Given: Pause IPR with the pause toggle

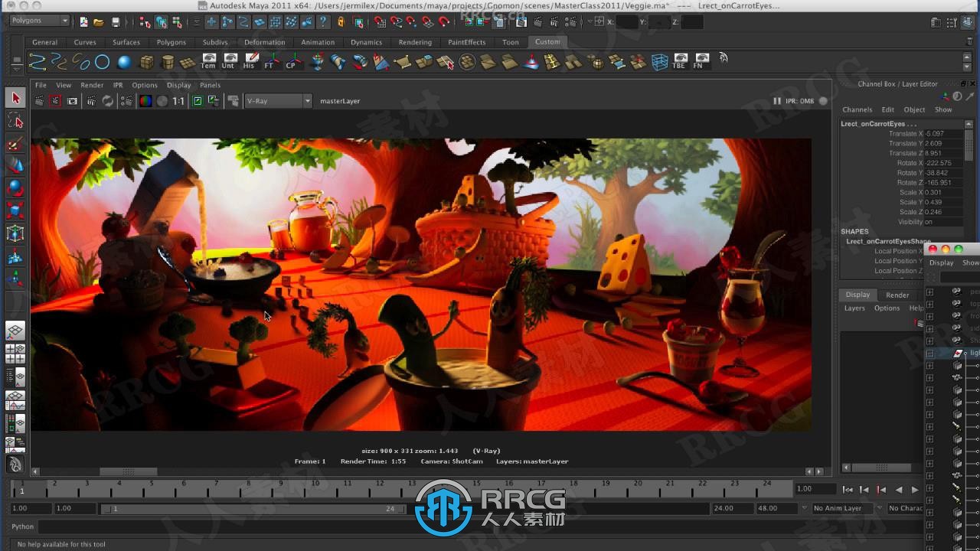Looking at the screenshot, I should [777, 101].
